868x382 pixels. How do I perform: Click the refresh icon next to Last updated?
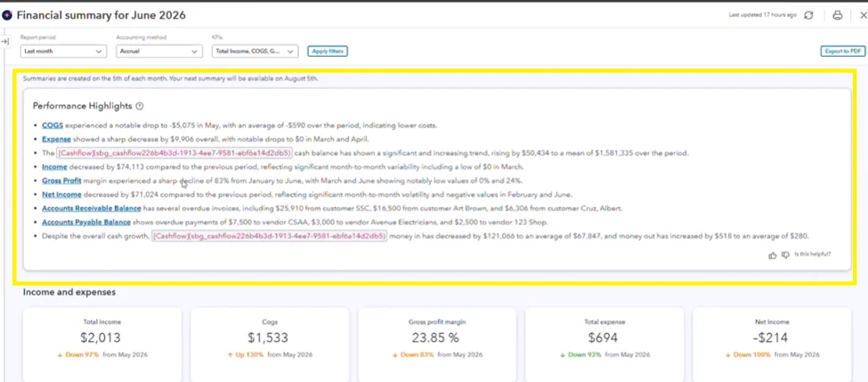click(808, 15)
